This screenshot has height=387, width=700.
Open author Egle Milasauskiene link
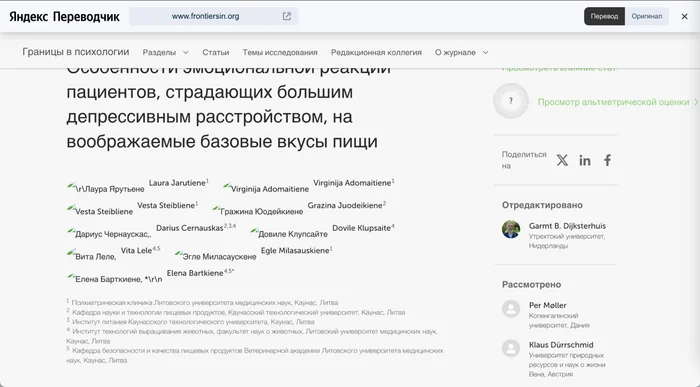(295, 250)
